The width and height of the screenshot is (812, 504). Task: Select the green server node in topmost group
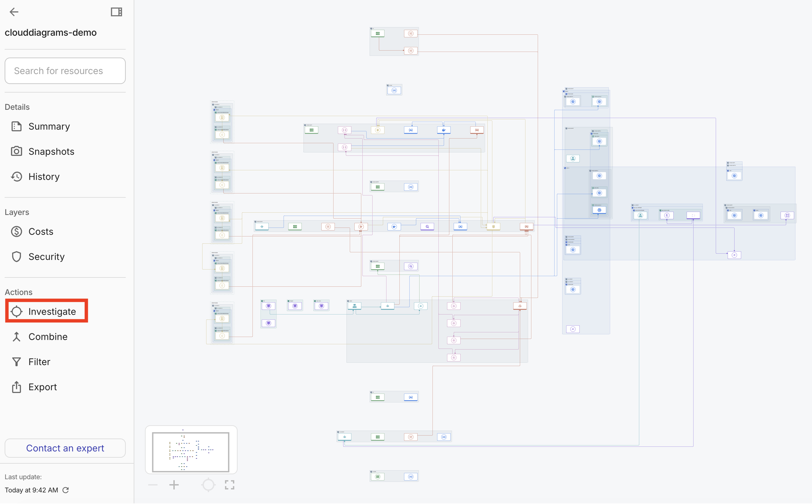click(x=378, y=33)
